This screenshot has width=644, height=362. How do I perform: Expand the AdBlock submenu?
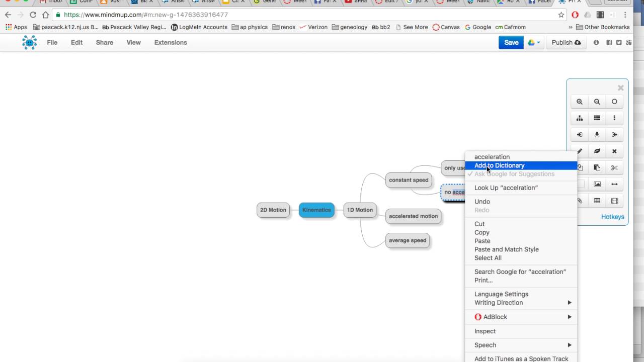click(x=521, y=317)
